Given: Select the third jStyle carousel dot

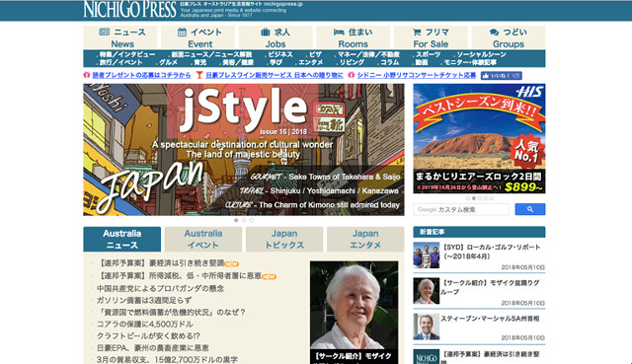Looking at the screenshot, I should click(252, 220).
